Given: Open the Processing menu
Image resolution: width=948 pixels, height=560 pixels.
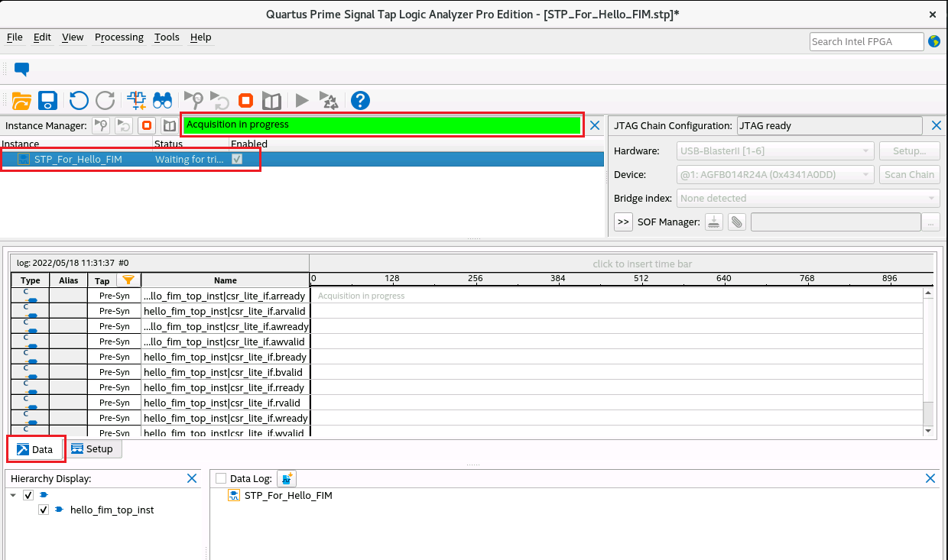Looking at the screenshot, I should (118, 37).
